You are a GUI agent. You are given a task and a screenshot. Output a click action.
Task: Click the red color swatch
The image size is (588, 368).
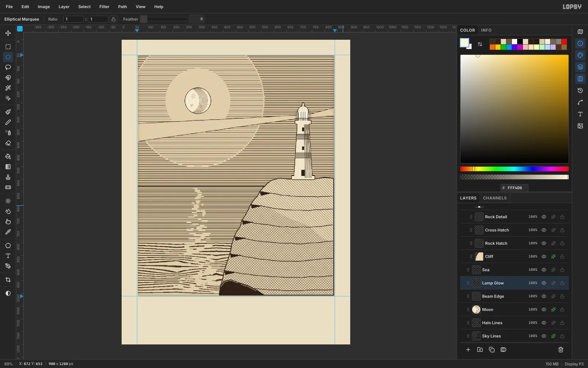[x=564, y=42]
